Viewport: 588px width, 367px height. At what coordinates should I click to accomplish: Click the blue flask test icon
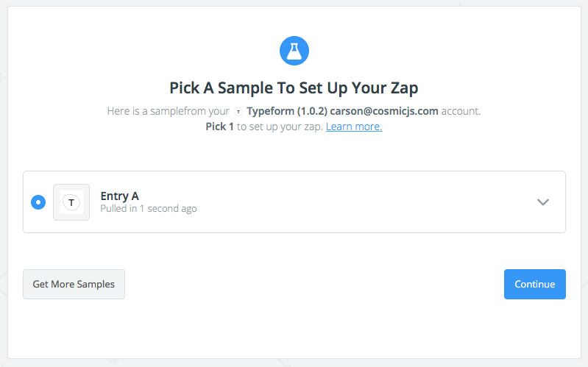(x=294, y=51)
